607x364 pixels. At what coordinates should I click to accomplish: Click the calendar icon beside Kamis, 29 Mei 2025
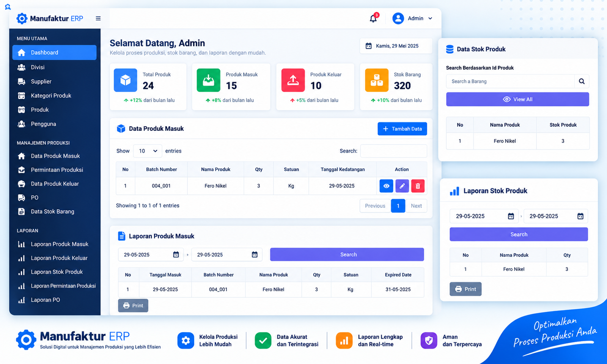[368, 46]
